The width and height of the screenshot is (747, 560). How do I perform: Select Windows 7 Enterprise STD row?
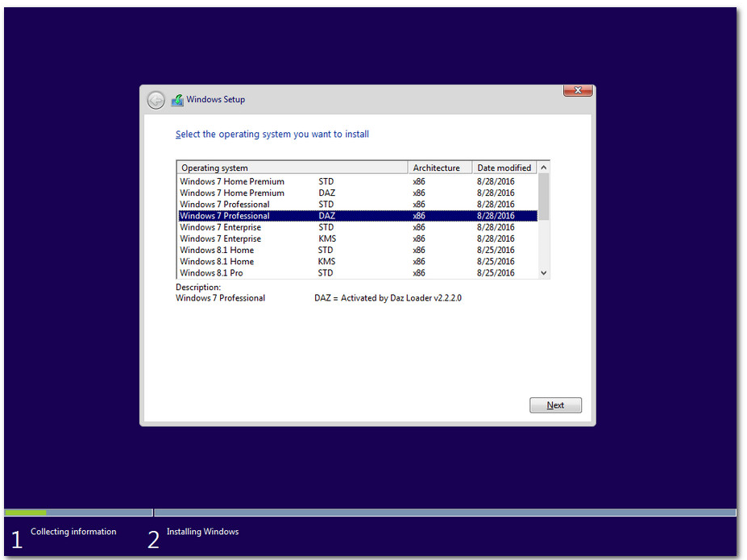click(358, 227)
